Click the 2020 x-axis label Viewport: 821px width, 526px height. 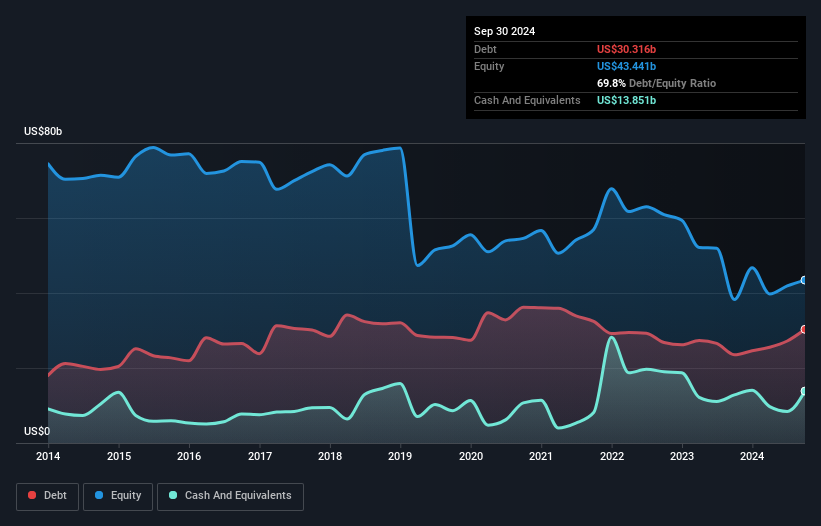pyautogui.click(x=471, y=456)
